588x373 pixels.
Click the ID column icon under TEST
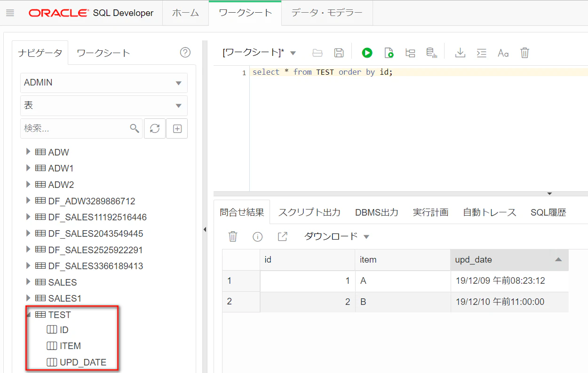(52, 330)
